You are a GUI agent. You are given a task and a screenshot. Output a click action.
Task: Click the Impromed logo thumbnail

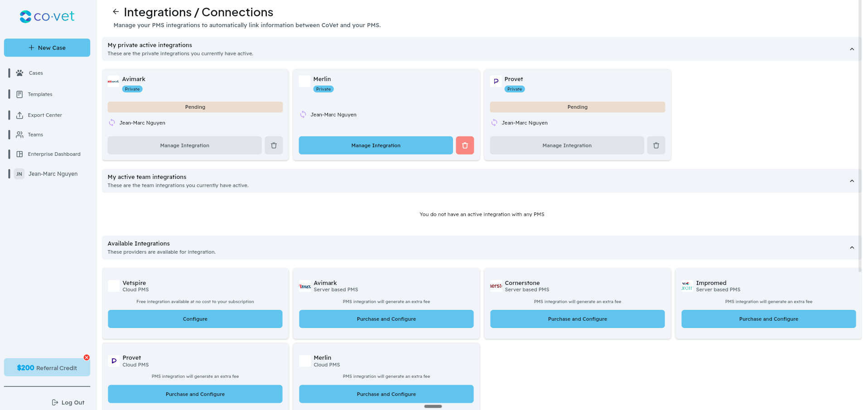(687, 286)
